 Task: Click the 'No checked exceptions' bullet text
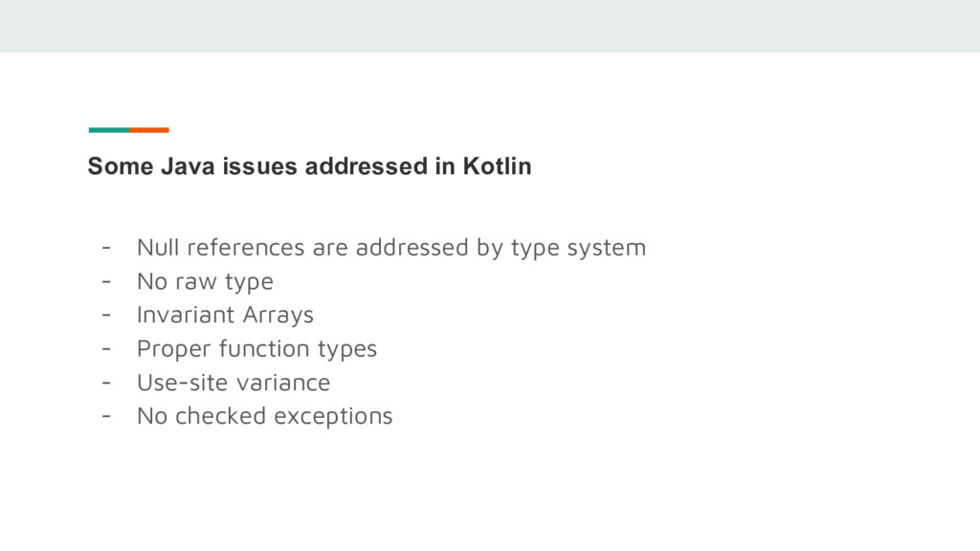coord(264,416)
